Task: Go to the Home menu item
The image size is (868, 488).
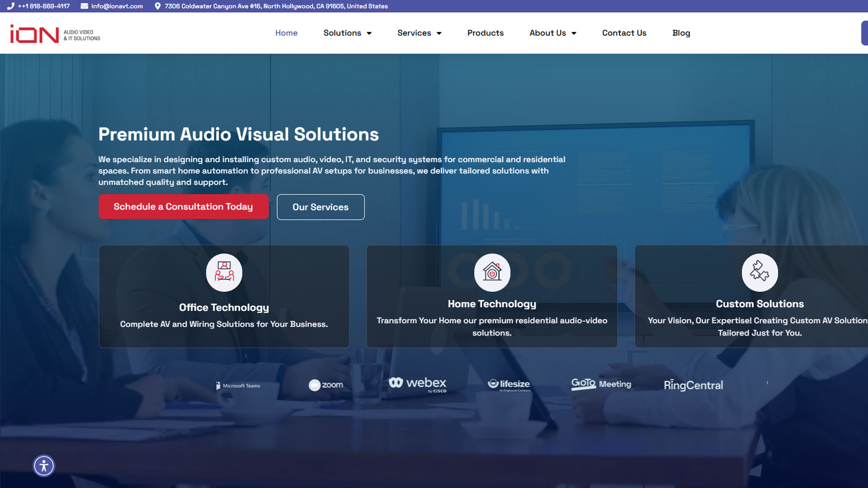Action: [x=286, y=33]
